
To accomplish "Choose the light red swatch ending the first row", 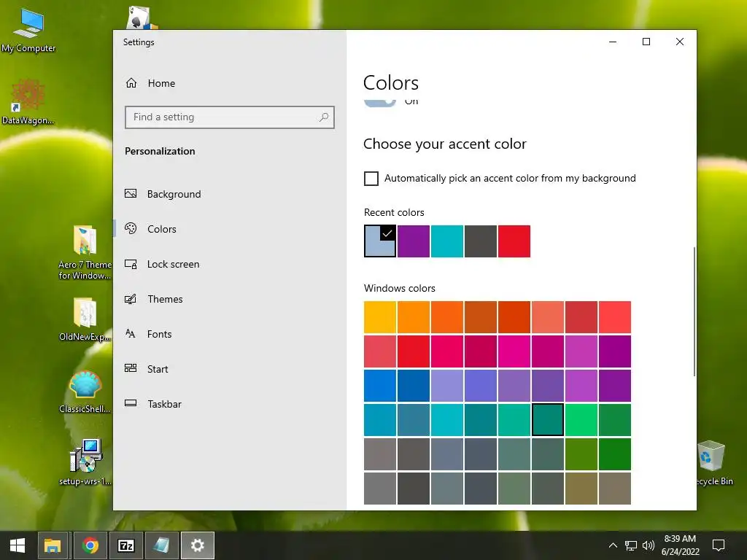I will pos(615,316).
